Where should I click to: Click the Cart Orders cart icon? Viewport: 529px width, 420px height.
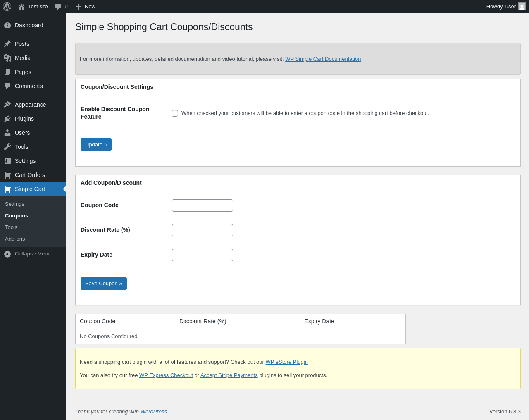(7, 175)
